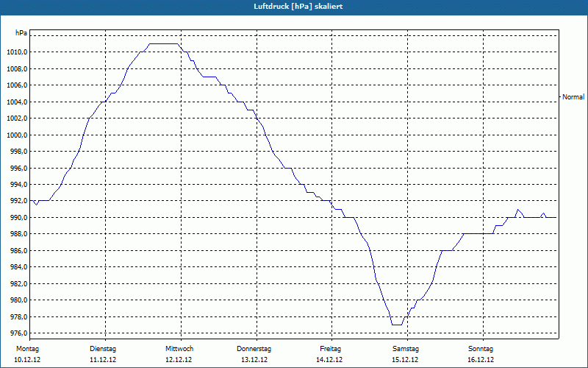Click the 'Dienstag' day label

pos(103,349)
